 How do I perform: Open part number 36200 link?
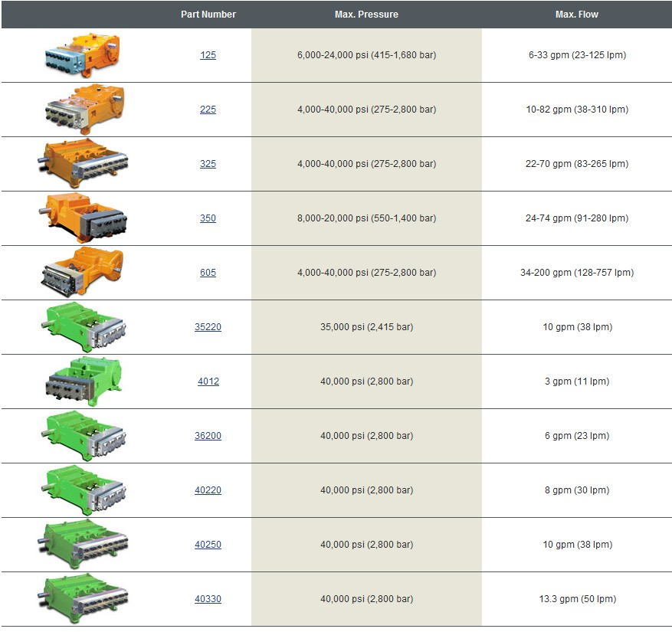pos(208,436)
